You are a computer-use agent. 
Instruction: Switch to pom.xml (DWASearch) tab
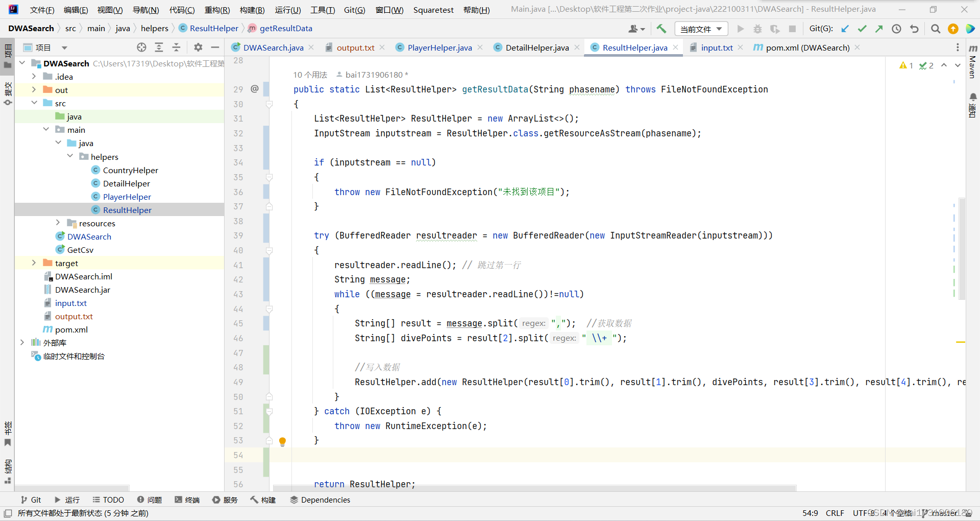[807, 48]
